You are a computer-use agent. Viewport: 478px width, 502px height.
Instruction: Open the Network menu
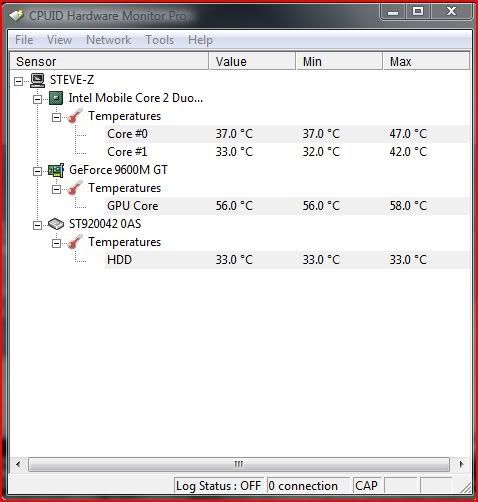tap(109, 40)
